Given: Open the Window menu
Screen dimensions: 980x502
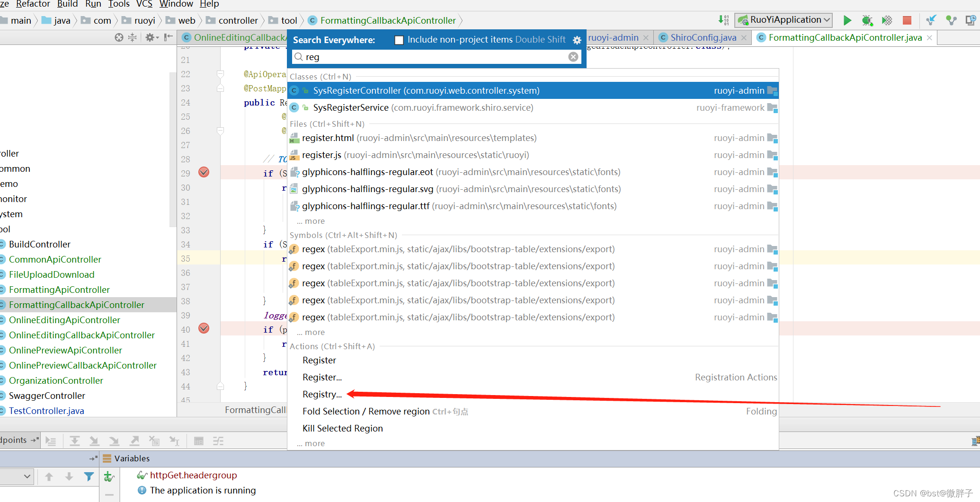Looking at the screenshot, I should tap(176, 4).
